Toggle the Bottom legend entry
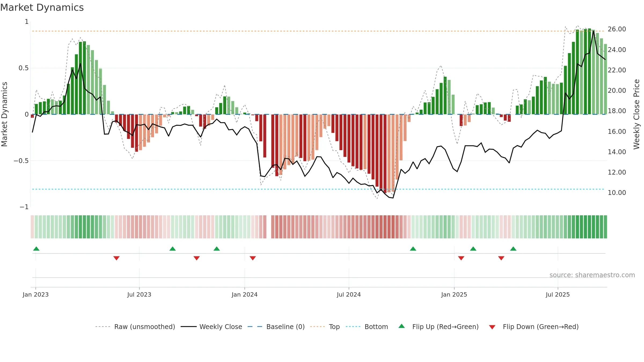 (367, 327)
